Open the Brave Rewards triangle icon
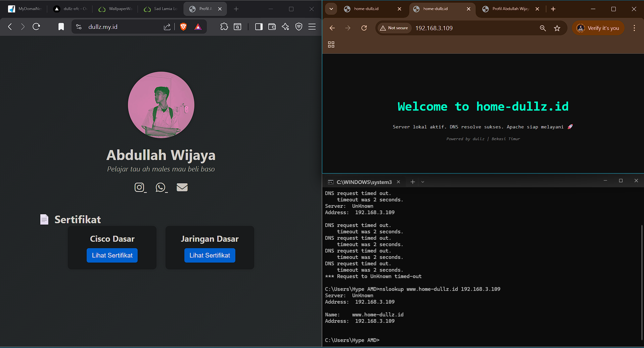Screen dimensions: 644x348 [198, 27]
